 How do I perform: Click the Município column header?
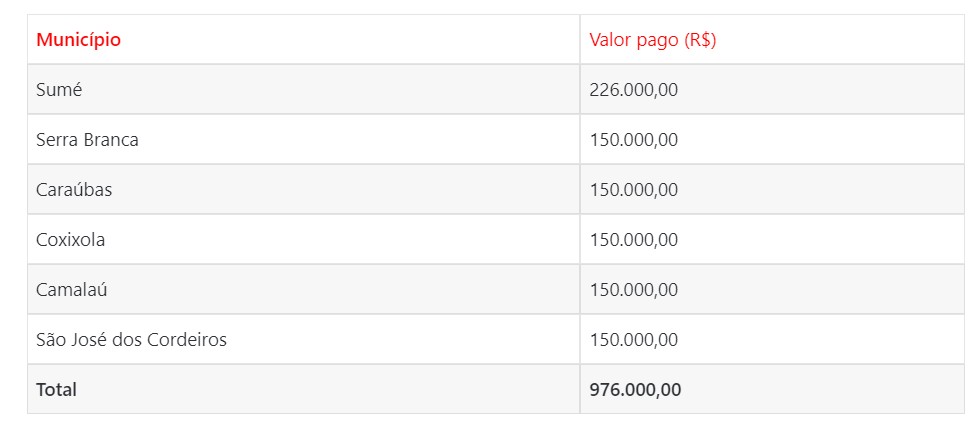[303, 39]
